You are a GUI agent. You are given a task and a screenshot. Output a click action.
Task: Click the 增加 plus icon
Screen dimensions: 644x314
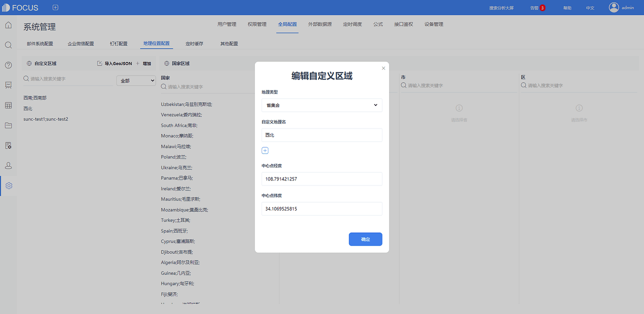[x=138, y=64]
